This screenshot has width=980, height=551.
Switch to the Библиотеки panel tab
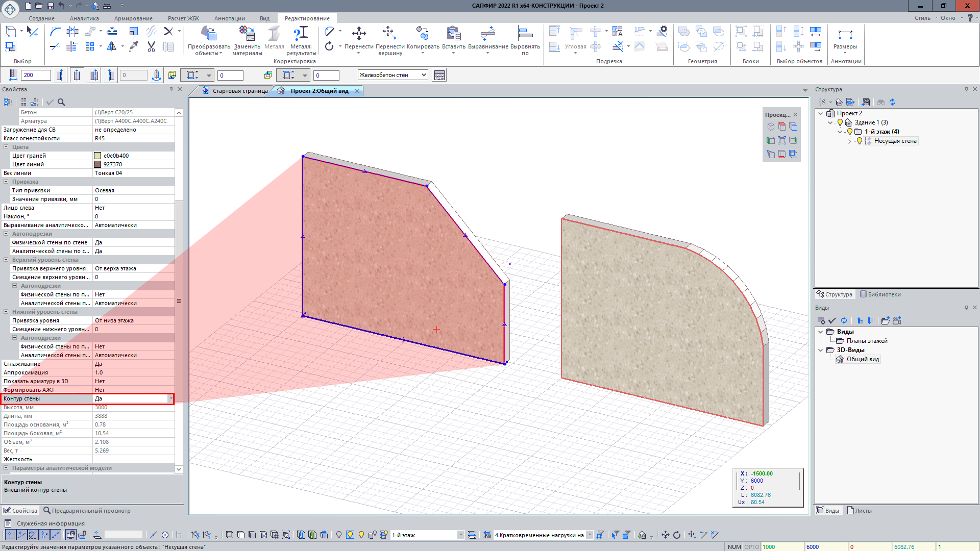(x=880, y=294)
